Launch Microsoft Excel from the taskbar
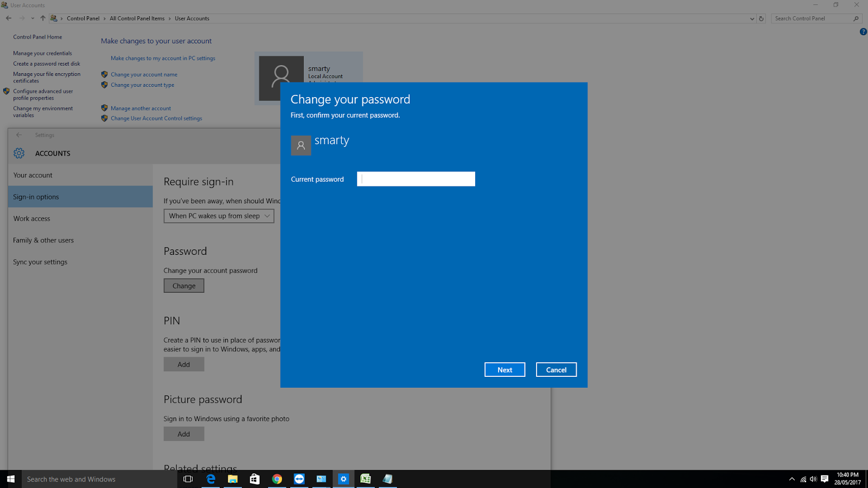Viewport: 868px width, 488px height. click(366, 479)
